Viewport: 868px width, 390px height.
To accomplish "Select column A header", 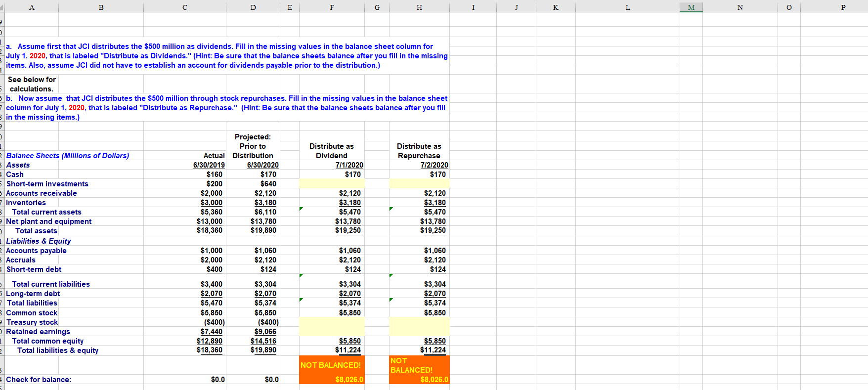I will [32, 7].
